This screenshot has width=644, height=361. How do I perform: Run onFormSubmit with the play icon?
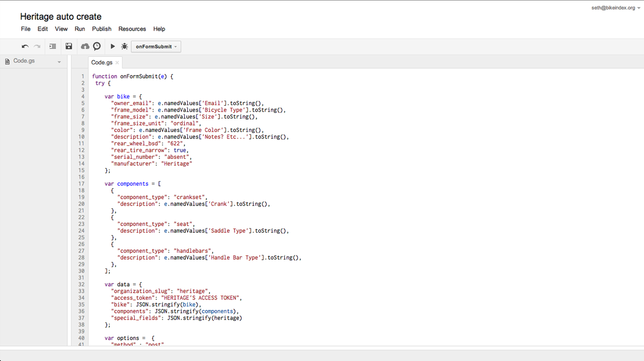point(113,46)
